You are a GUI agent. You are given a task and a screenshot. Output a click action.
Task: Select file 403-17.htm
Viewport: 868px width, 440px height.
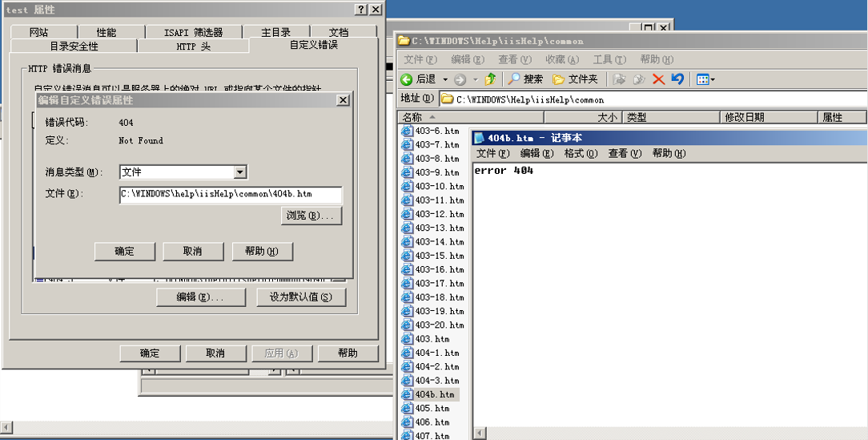pyautogui.click(x=433, y=283)
